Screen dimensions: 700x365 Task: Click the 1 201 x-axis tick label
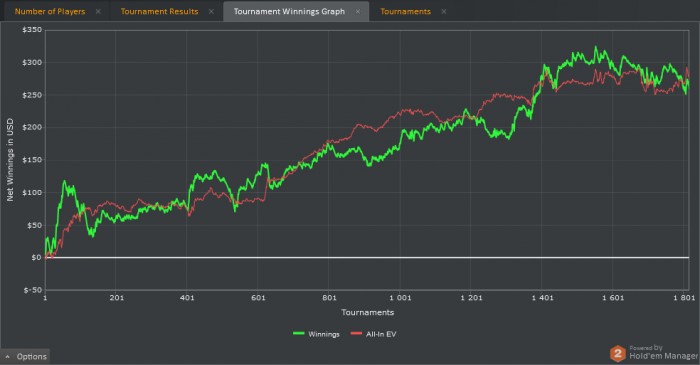coord(471,298)
